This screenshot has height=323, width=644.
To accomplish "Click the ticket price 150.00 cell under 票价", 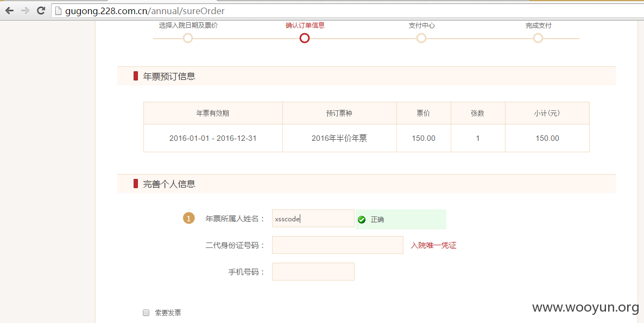I will tap(424, 138).
